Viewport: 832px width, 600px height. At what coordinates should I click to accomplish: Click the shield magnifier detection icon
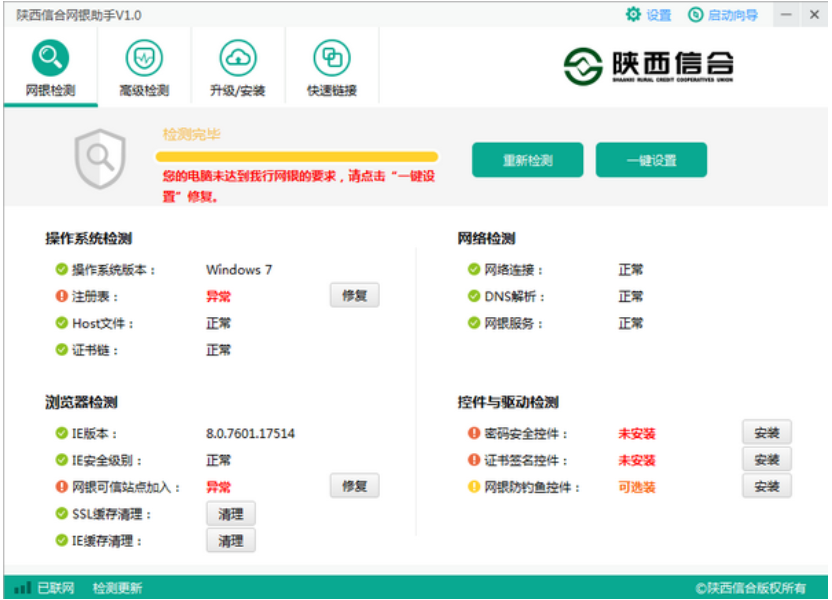tap(100, 155)
